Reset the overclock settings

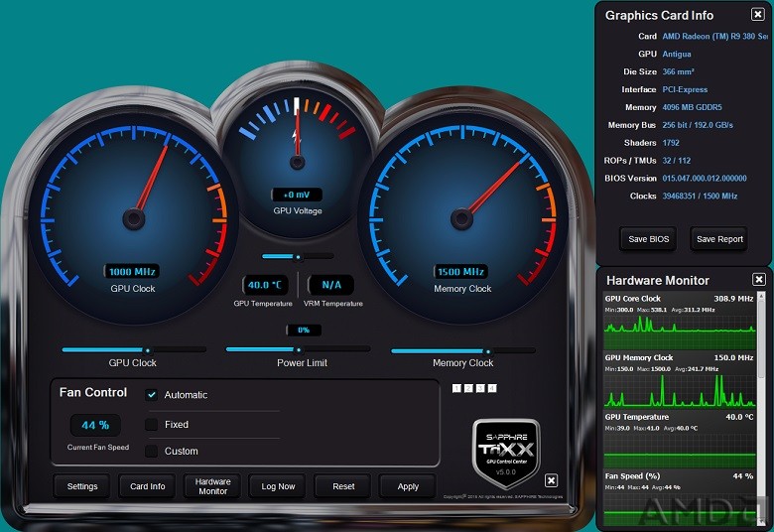coord(343,486)
